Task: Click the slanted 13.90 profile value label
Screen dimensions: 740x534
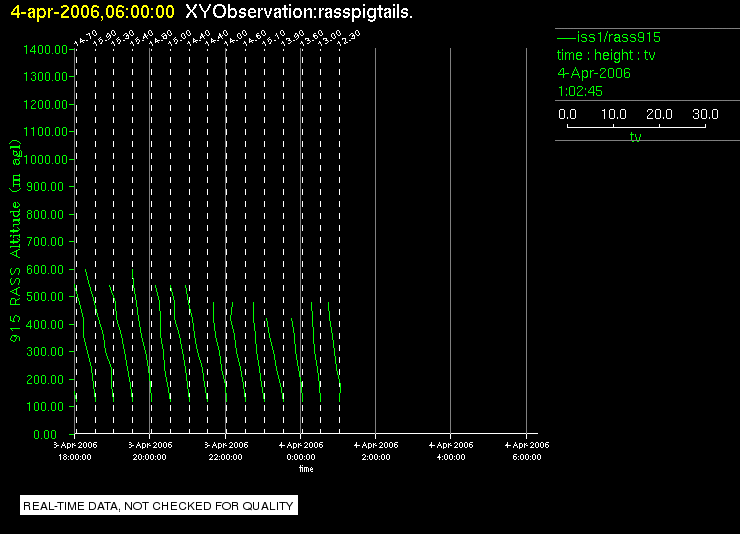Action: [x=293, y=38]
